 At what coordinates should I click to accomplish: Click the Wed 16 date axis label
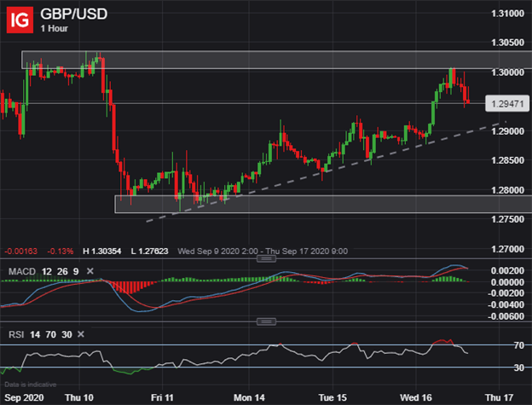pos(416,397)
